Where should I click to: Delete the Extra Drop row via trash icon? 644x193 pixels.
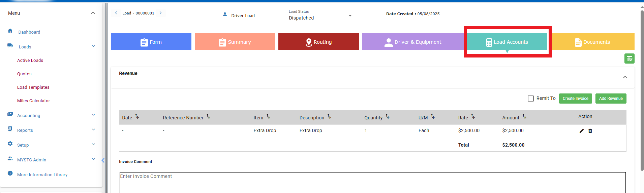590,131
